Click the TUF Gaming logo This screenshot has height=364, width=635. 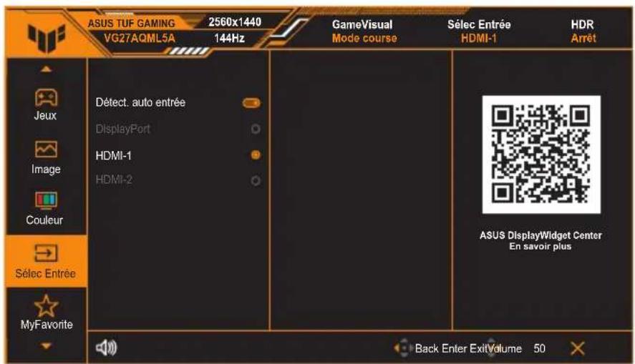pos(46,38)
